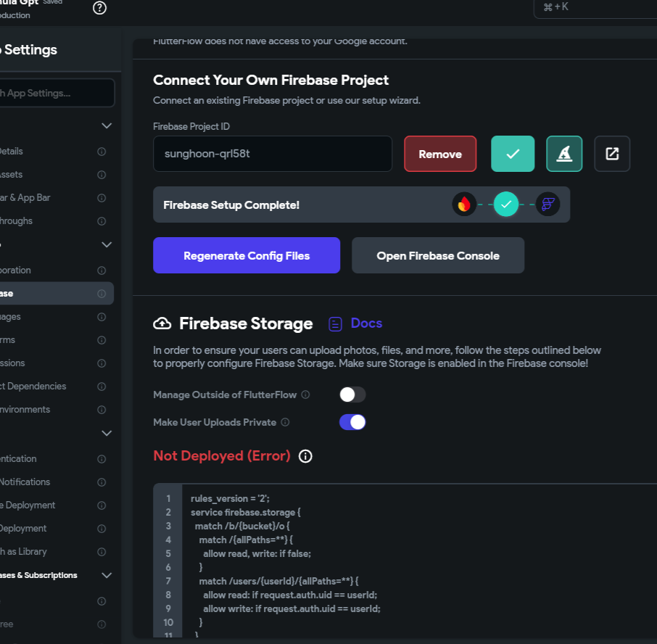
Task: Click info icon on the selected Firebase sidebar row
Action: tap(102, 294)
